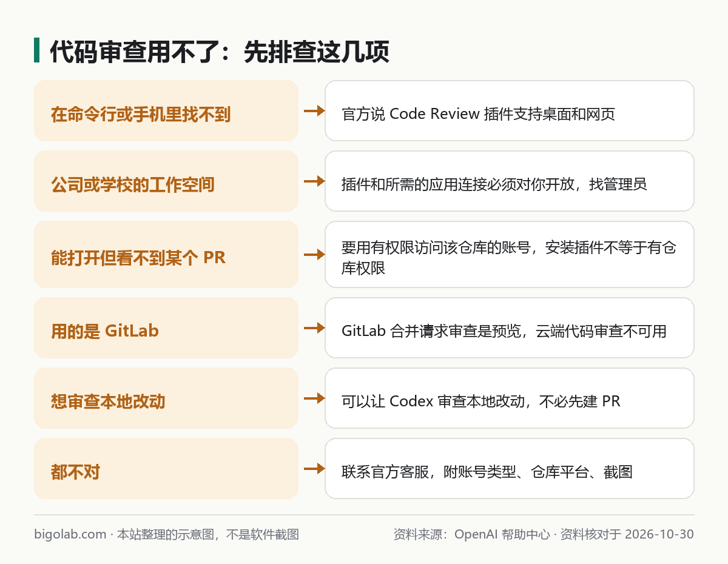The width and height of the screenshot is (728, 564).
Task: Click the answer about 有权限访问该仓库的账号
Action: point(510,255)
